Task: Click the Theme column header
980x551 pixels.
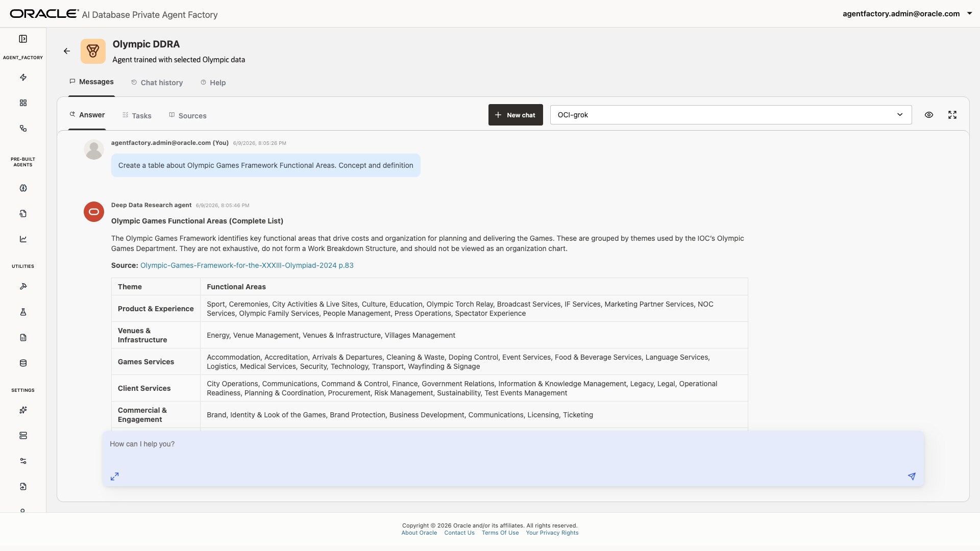Action: click(x=156, y=287)
